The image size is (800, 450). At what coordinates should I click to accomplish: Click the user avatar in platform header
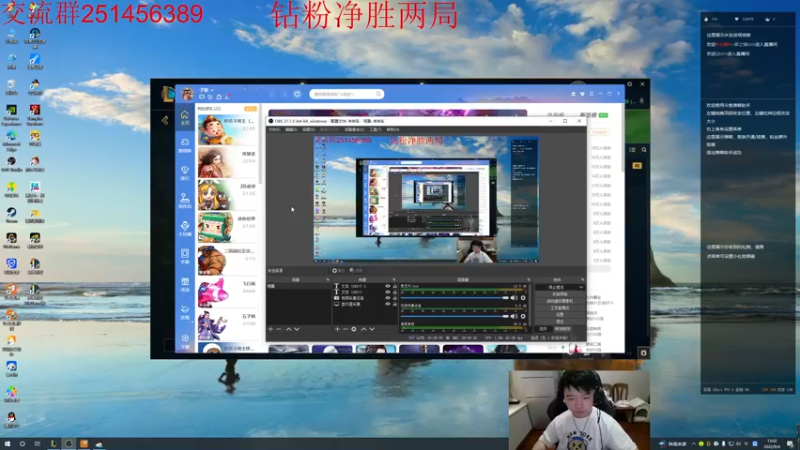(187, 94)
